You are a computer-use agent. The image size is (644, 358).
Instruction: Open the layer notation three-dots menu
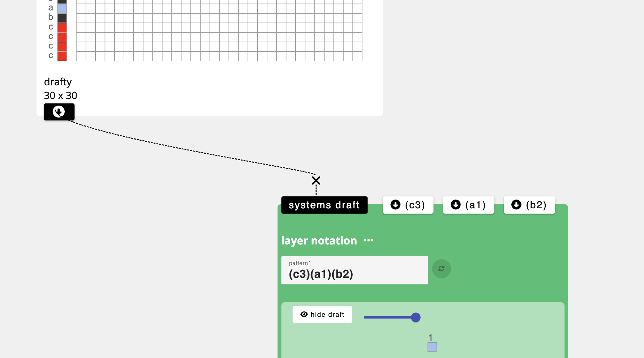click(368, 240)
